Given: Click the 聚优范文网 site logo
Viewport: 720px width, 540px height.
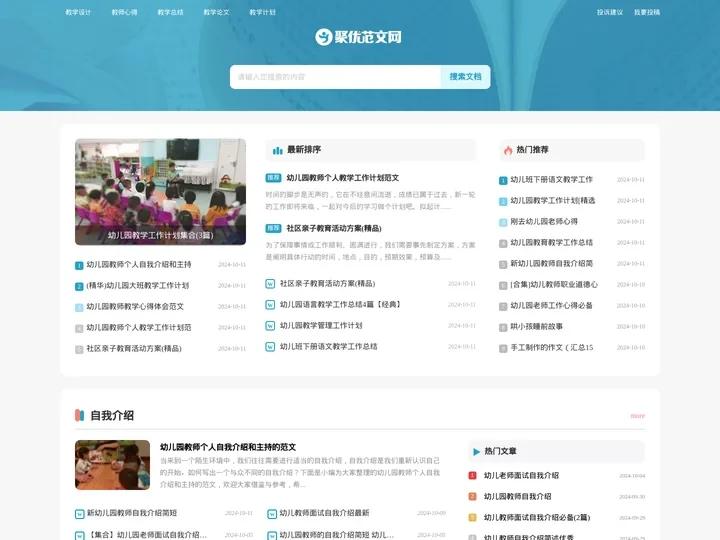Looking at the screenshot, I should [358, 37].
